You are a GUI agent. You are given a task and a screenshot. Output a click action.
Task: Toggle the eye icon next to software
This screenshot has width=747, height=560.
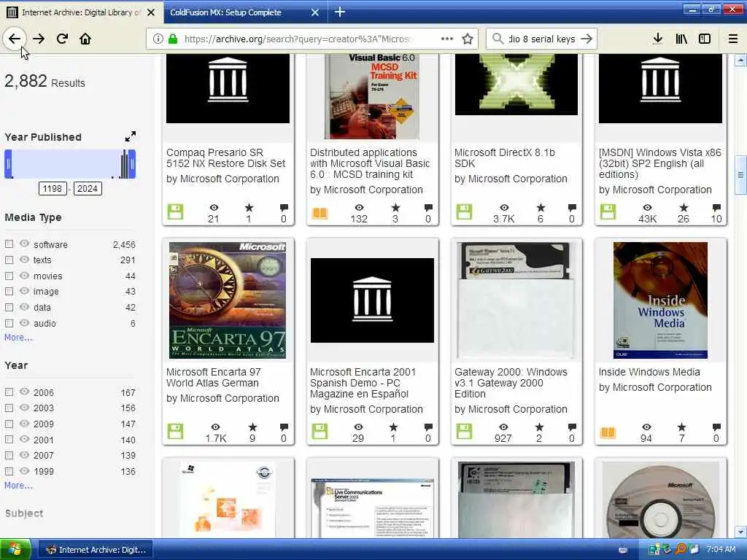pyautogui.click(x=24, y=244)
